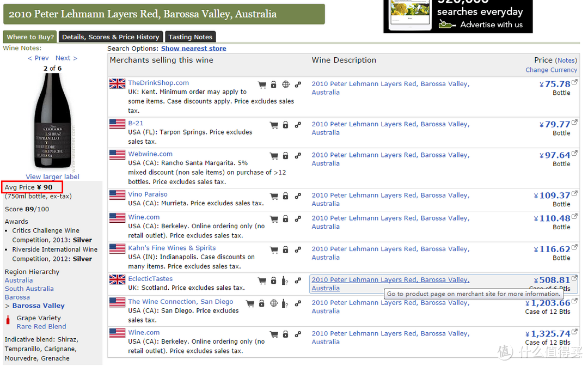Click the Barossa region link

[17, 297]
